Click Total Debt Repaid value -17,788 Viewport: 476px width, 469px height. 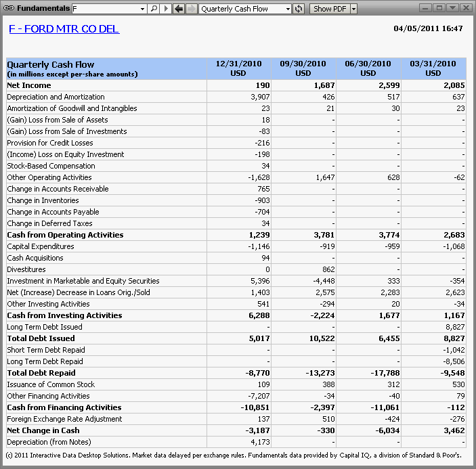click(385, 373)
